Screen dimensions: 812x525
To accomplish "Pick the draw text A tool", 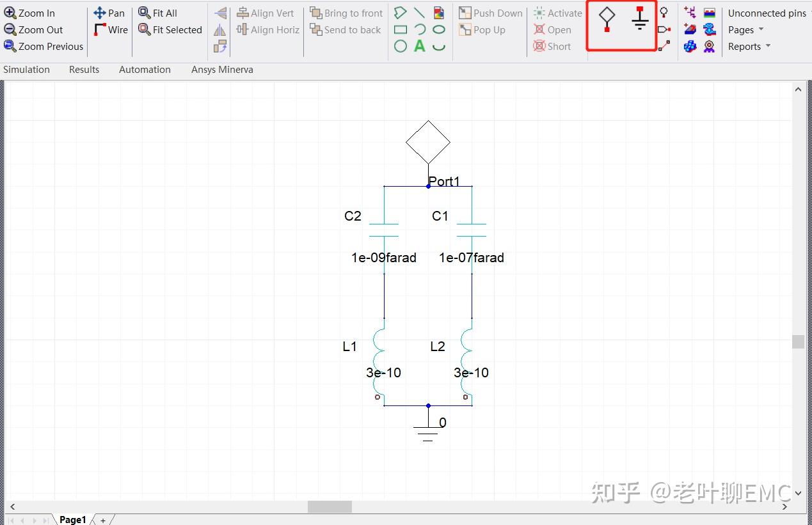I will click(419, 46).
